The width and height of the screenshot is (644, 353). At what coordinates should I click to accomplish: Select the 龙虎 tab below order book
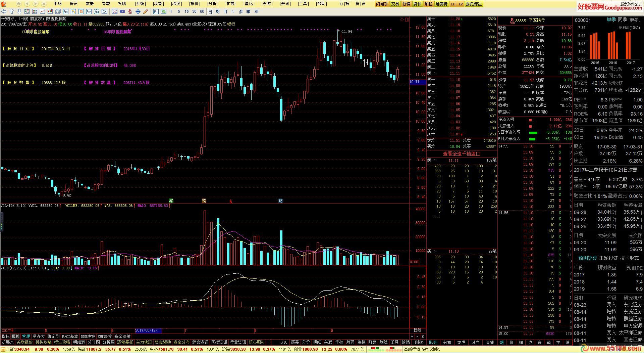click(x=461, y=342)
